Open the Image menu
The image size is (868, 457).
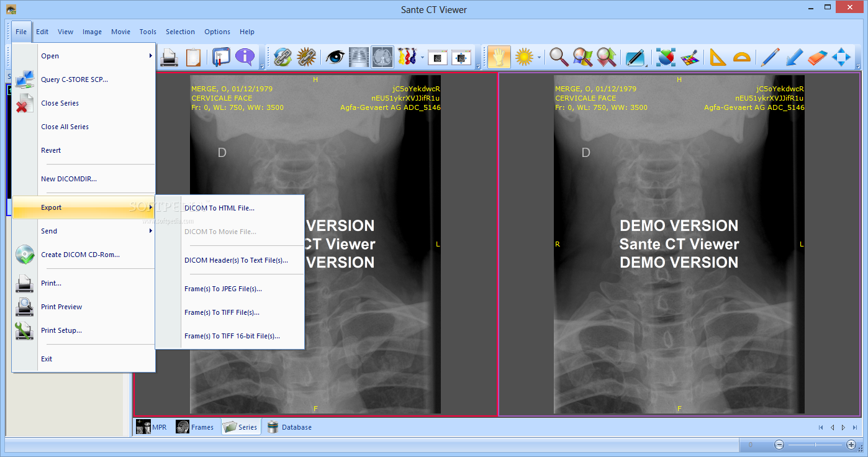(x=92, y=32)
